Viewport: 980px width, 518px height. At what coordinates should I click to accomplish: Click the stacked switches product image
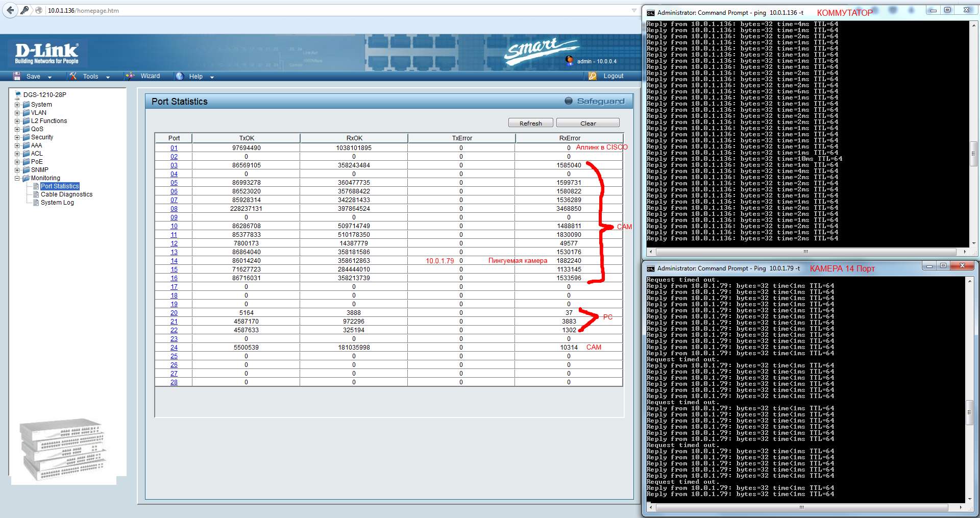(63, 450)
